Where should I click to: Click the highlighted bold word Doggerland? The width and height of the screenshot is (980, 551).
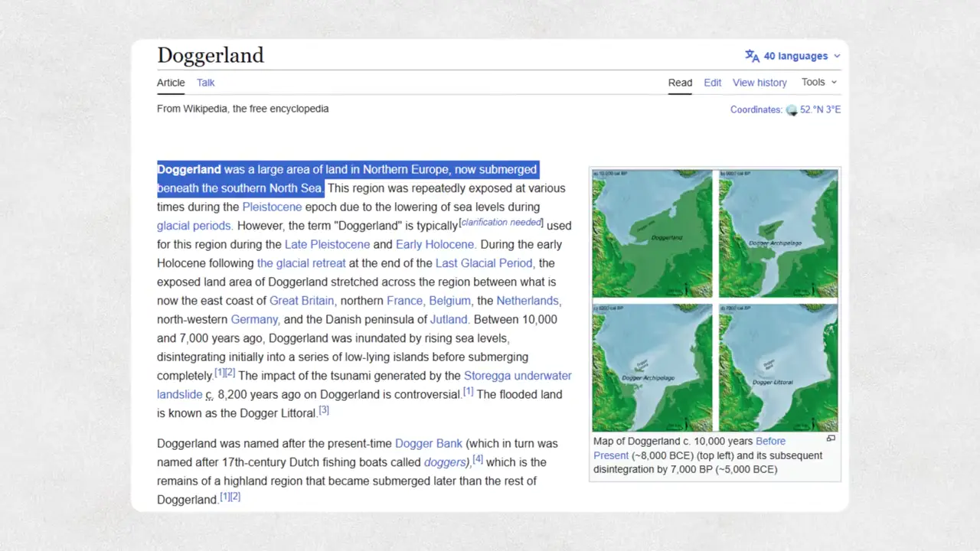(189, 169)
